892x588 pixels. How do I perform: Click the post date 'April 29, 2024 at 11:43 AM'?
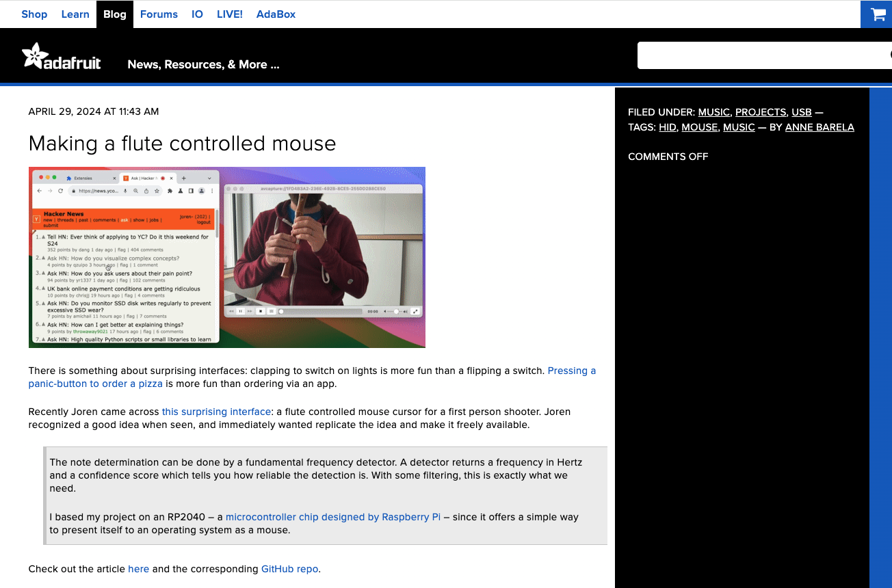point(94,111)
